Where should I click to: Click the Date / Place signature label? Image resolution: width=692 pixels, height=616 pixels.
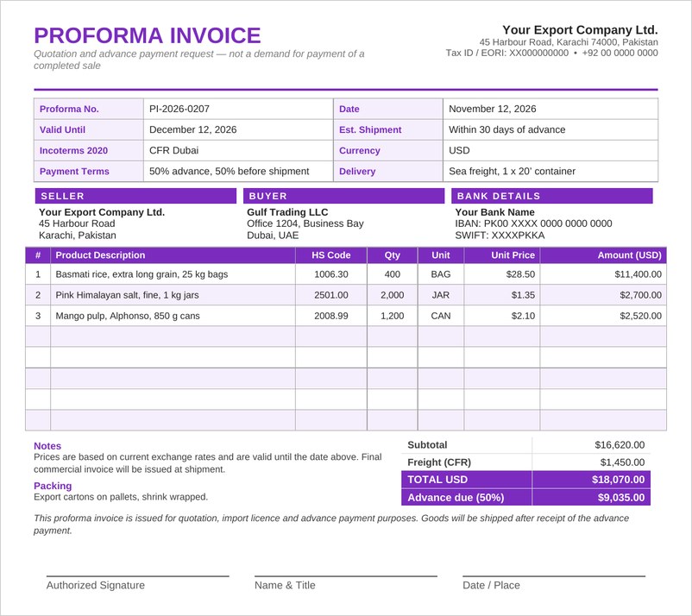pyautogui.click(x=491, y=585)
